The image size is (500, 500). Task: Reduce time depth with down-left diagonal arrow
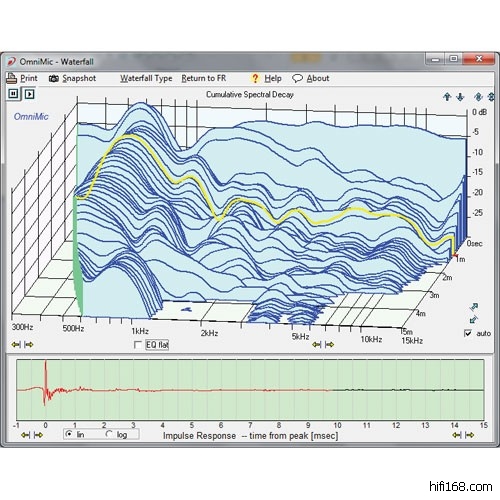474,319
